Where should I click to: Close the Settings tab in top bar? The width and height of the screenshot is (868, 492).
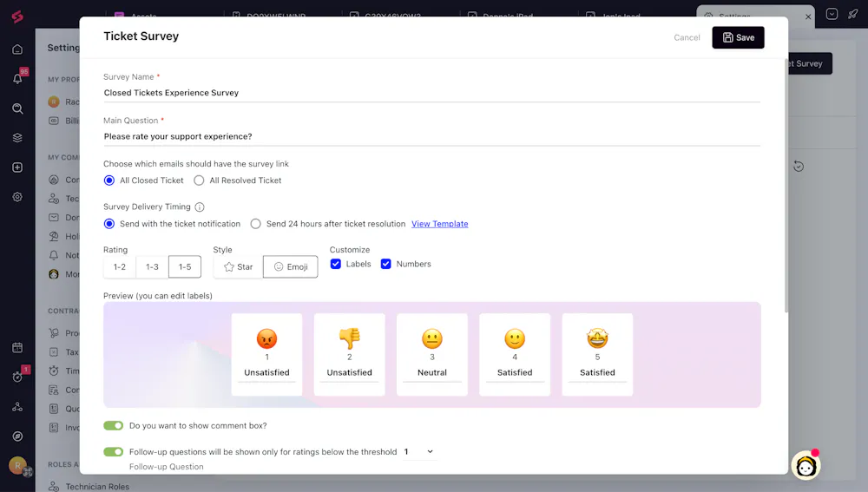coord(807,17)
